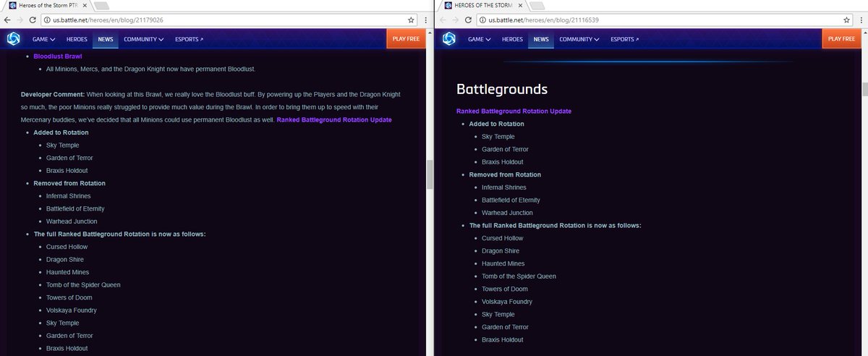Click 'Infernal Shrines' in the right window
The image size is (868, 356).
click(x=504, y=187)
